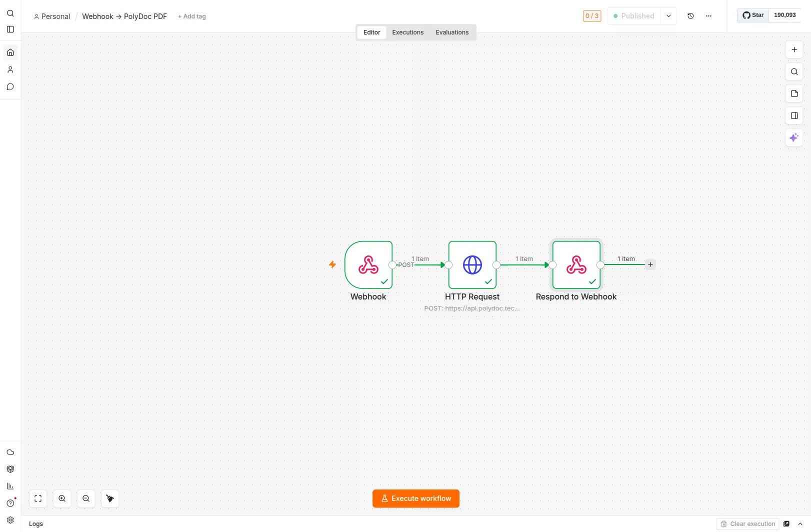Expand the logs panel chevron
811x532 pixels.
point(800,524)
